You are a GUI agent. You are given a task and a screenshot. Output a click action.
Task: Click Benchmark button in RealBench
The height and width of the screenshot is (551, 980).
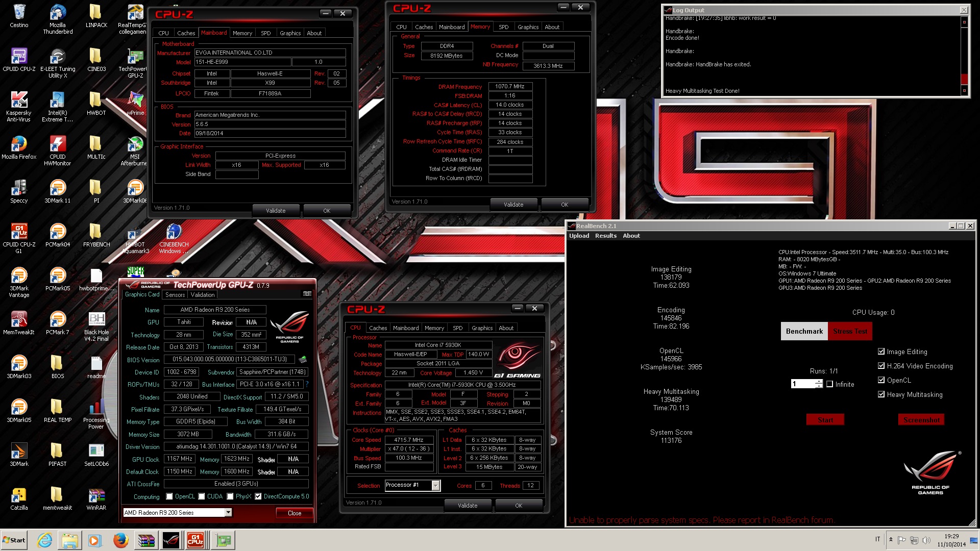pyautogui.click(x=804, y=331)
